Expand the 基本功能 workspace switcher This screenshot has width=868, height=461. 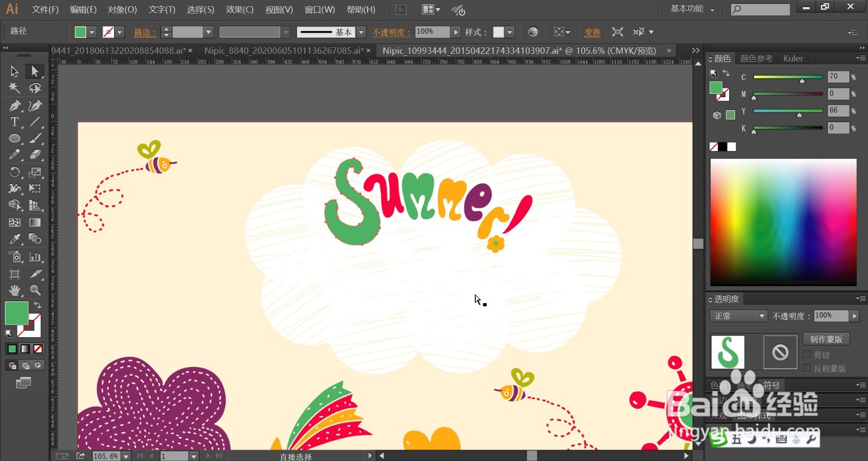tap(692, 9)
